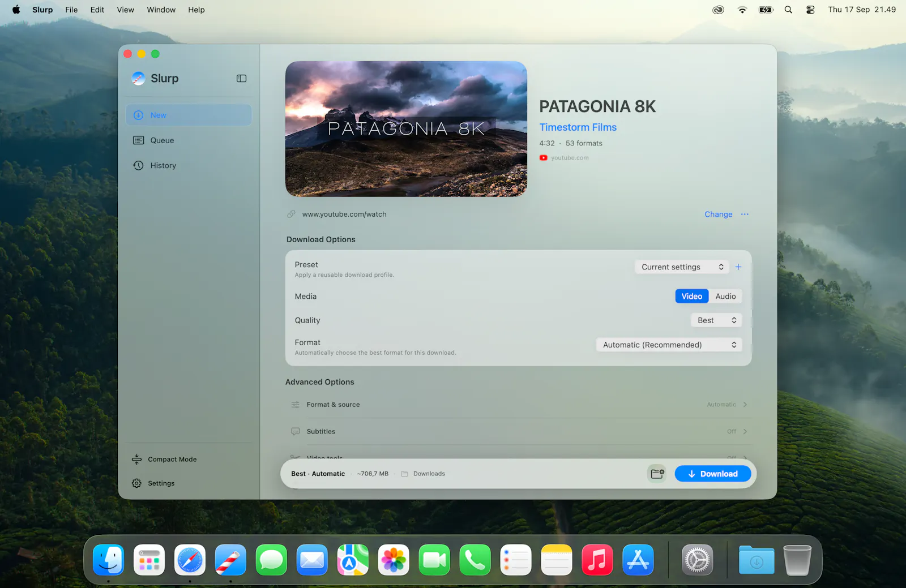Image resolution: width=906 pixels, height=588 pixels.
Task: Switch media type to Audio
Action: tap(725, 297)
